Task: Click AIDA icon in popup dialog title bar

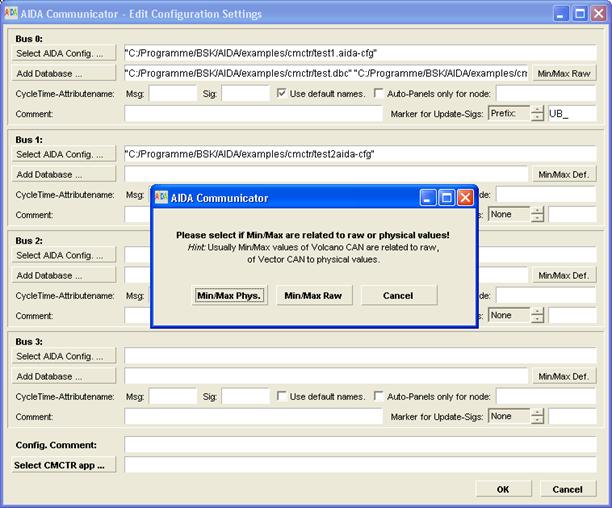Action: [161, 197]
